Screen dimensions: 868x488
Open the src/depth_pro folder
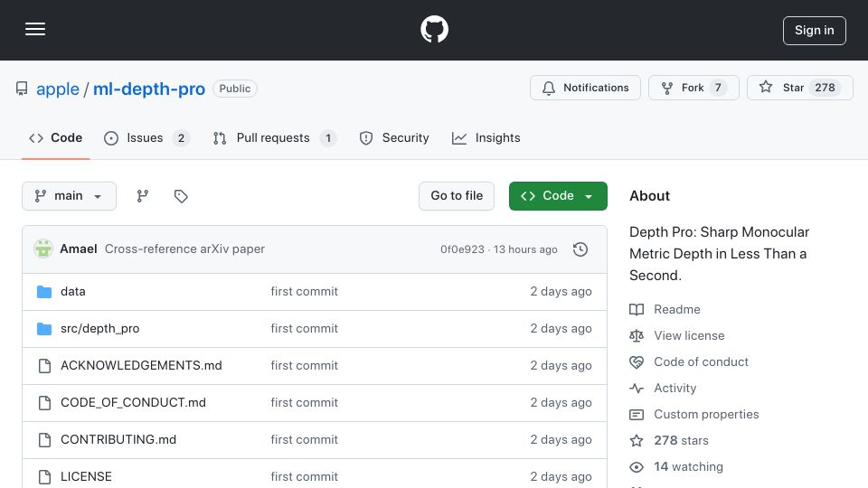pos(99,329)
